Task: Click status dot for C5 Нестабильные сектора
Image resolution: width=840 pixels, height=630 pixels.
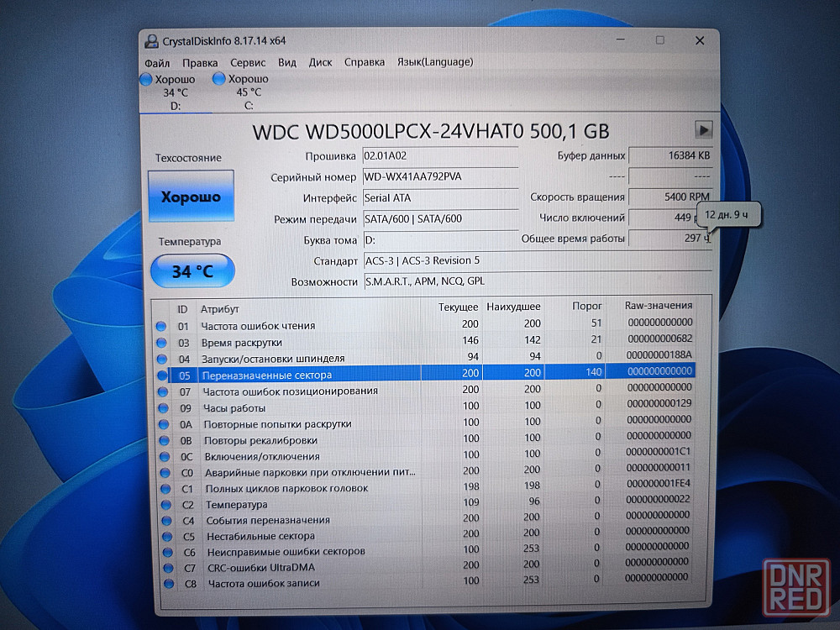Action: (167, 536)
